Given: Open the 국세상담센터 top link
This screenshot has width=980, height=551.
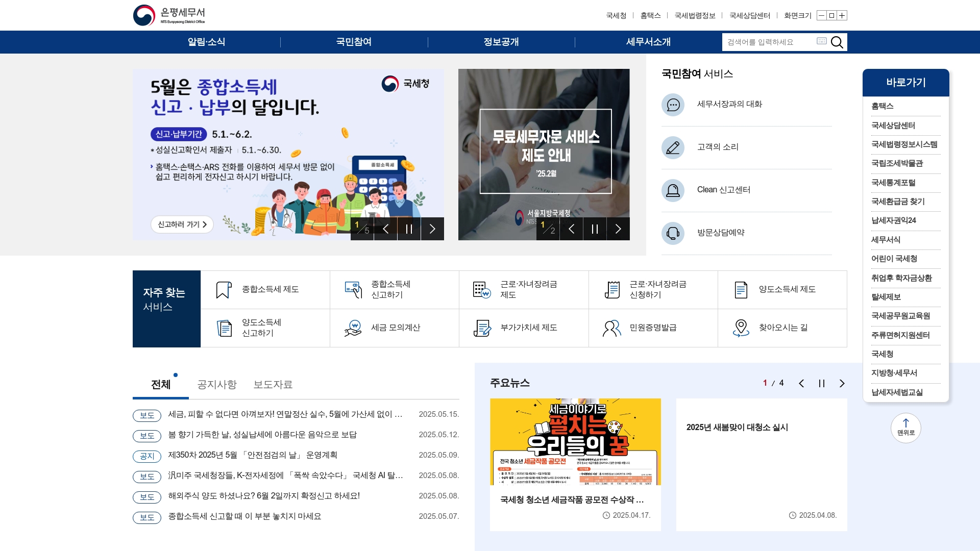Looking at the screenshot, I should (750, 15).
